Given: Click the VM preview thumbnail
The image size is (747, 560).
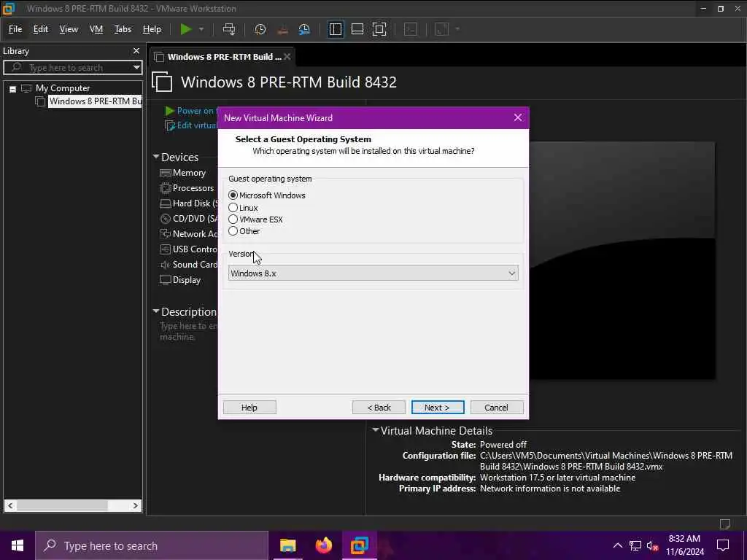Looking at the screenshot, I should pyautogui.click(x=622, y=260).
